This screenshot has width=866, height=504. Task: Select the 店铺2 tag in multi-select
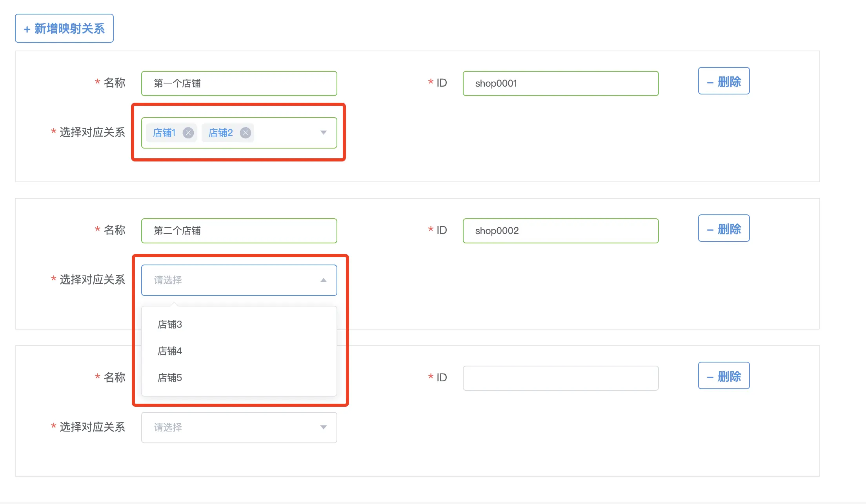coord(220,133)
